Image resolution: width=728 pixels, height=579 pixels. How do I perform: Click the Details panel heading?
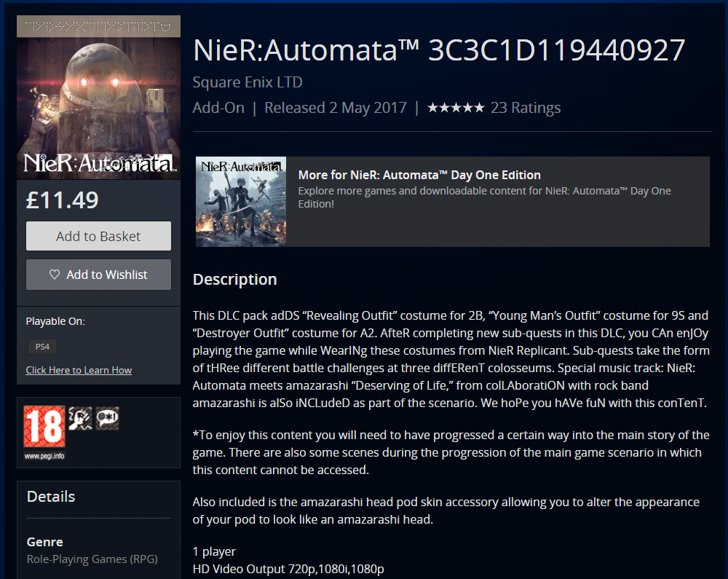[51, 497]
